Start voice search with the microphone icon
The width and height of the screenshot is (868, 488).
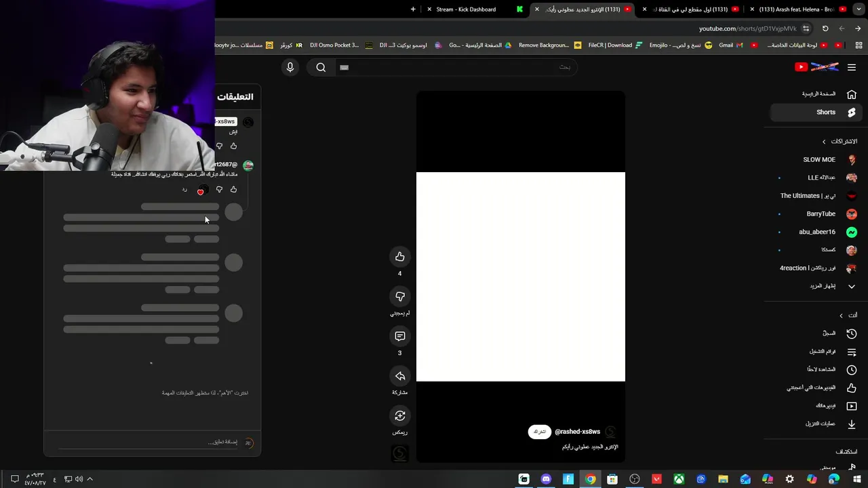[290, 67]
